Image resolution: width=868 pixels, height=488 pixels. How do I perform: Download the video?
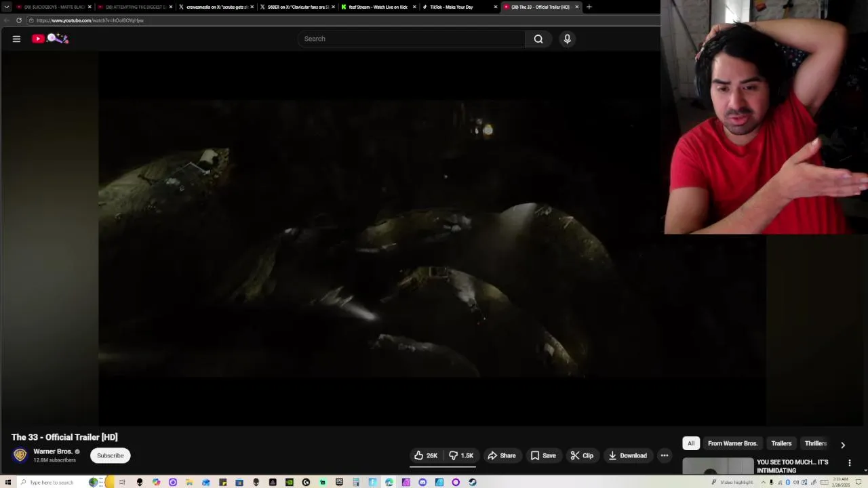(x=627, y=455)
